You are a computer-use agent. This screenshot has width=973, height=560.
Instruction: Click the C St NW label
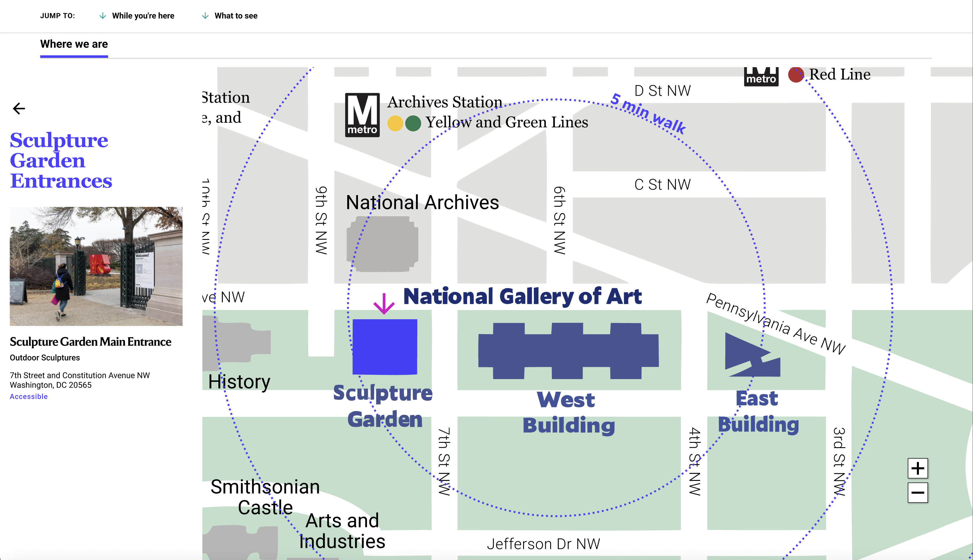point(662,185)
